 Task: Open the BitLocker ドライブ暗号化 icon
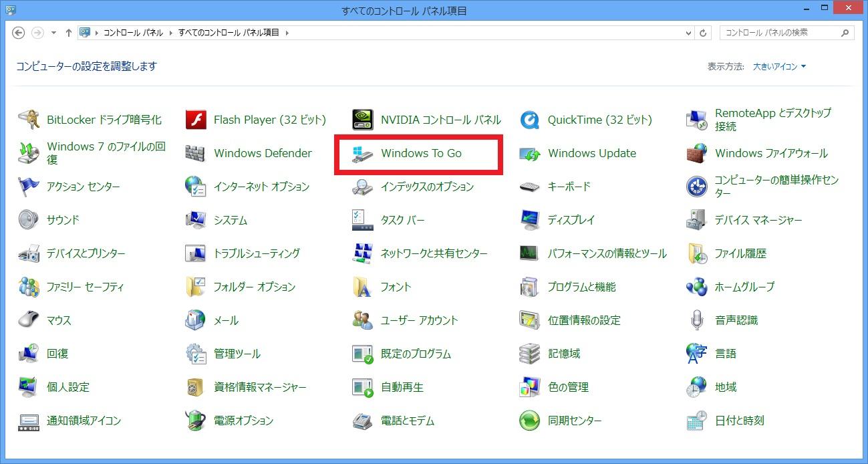click(x=29, y=120)
